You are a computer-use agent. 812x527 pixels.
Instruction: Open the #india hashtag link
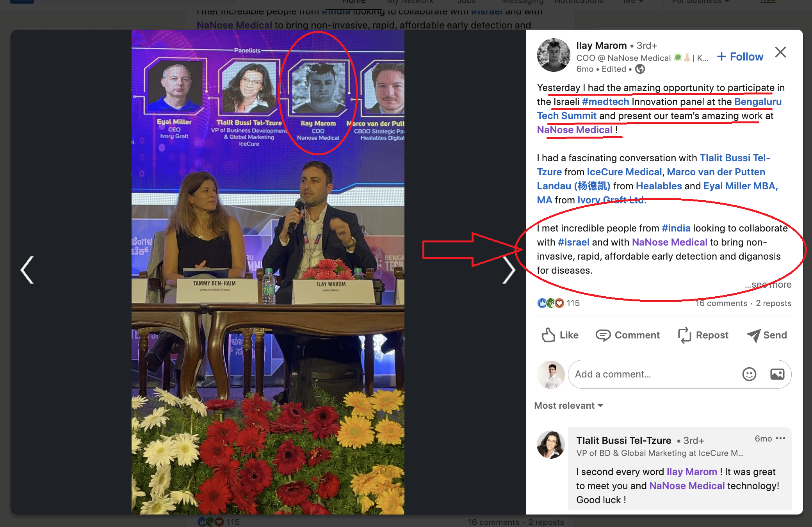point(676,228)
